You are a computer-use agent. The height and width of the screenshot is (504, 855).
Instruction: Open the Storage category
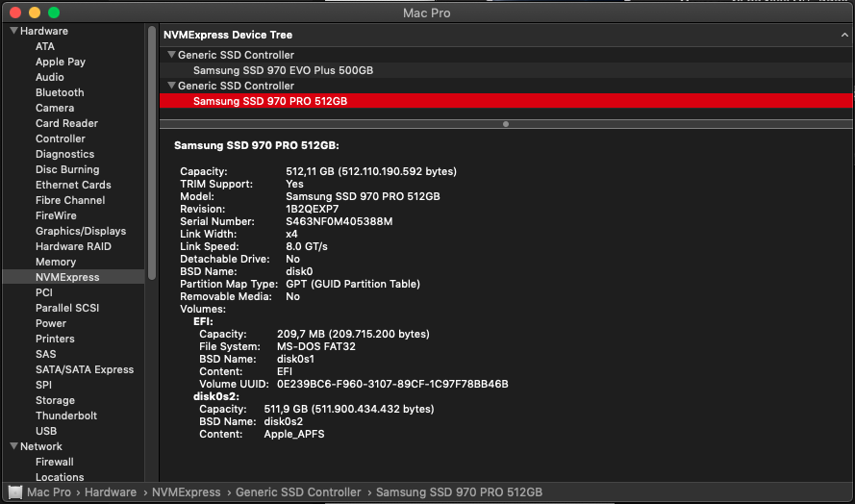[x=55, y=400]
